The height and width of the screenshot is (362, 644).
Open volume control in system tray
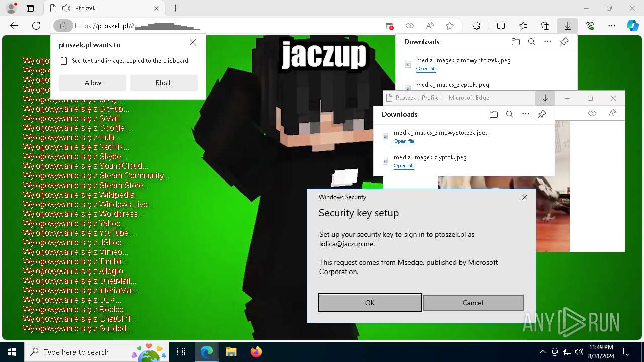[x=579, y=352]
